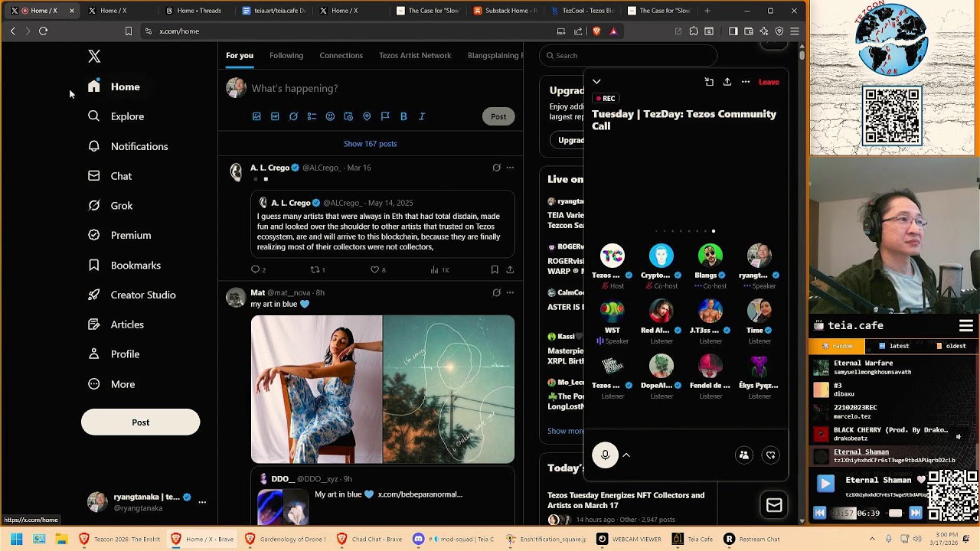Image resolution: width=980 pixels, height=551 pixels.
Task: Open more options on Mat's post
Action: click(510, 292)
